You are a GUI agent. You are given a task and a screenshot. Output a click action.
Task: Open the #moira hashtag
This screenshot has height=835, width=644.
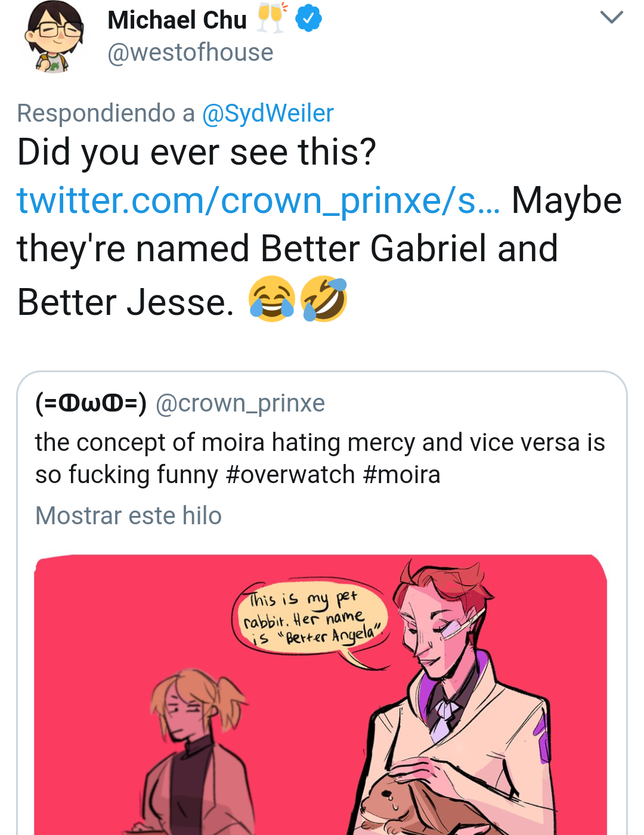click(x=401, y=475)
